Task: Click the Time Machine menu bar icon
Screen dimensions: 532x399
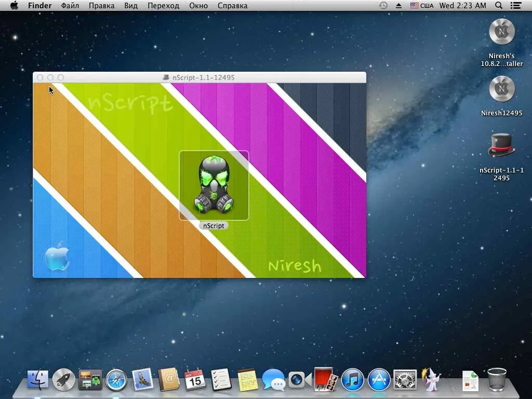Action: pyautogui.click(x=383, y=5)
